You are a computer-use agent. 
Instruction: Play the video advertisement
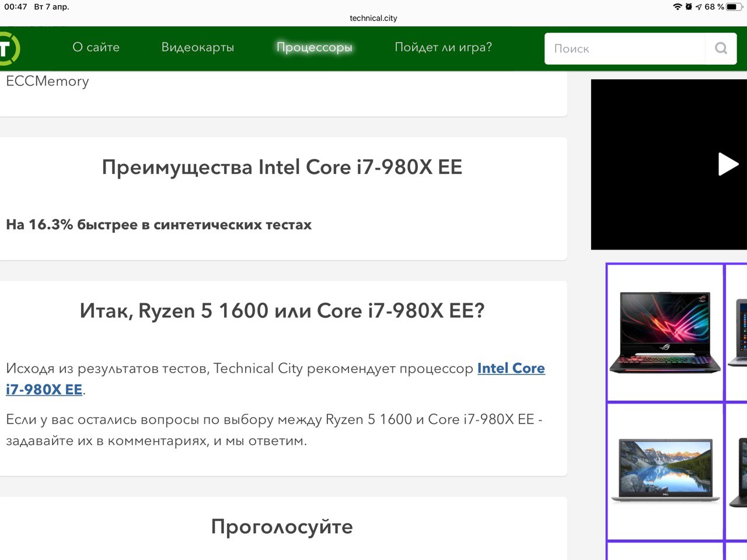click(x=728, y=164)
